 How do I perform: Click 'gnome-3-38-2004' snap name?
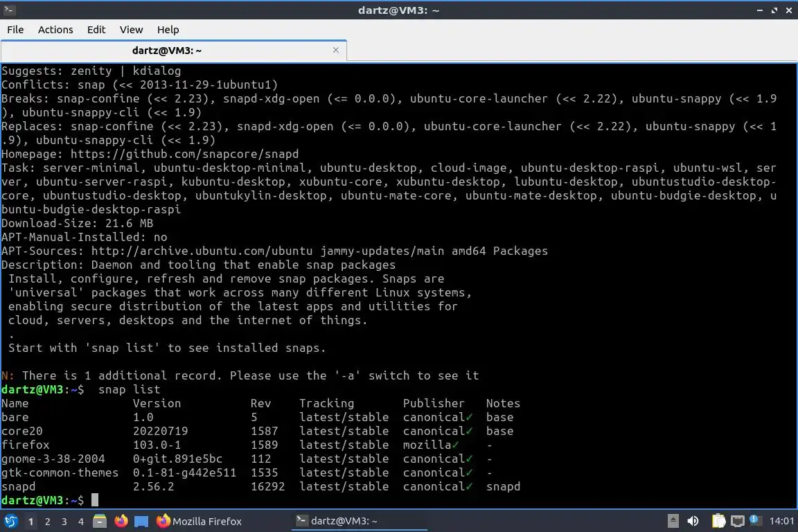(x=53, y=459)
